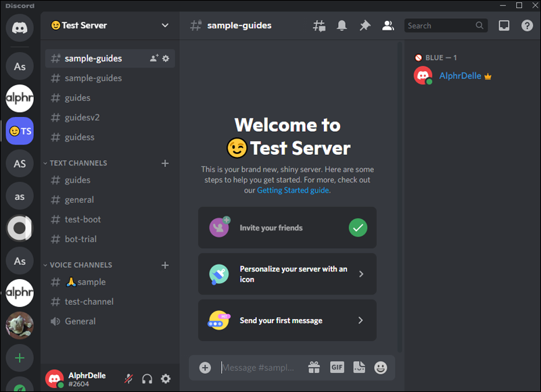
Task: Open Personalize your server with an icon
Action: point(287,274)
